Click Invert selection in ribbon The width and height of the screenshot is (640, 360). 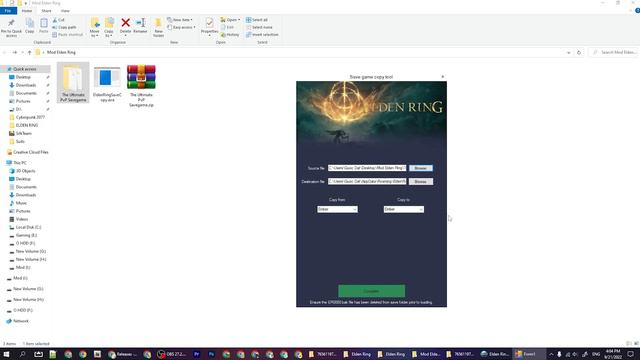(262, 35)
